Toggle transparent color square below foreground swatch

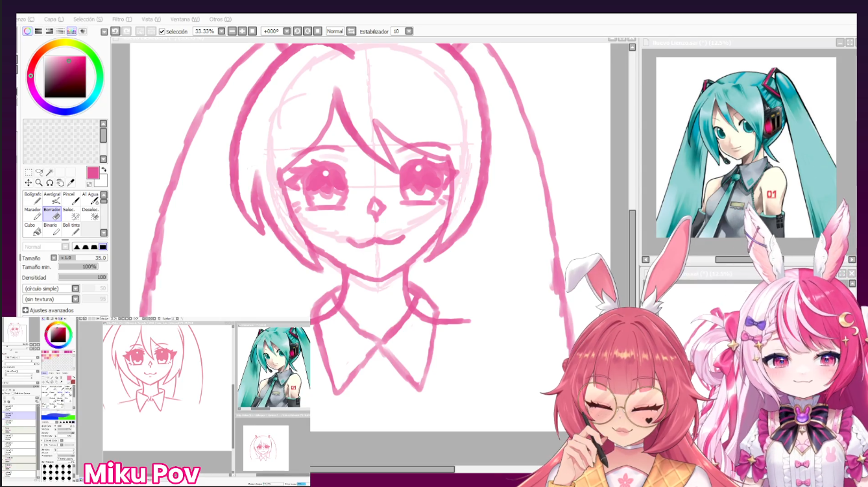(90, 184)
